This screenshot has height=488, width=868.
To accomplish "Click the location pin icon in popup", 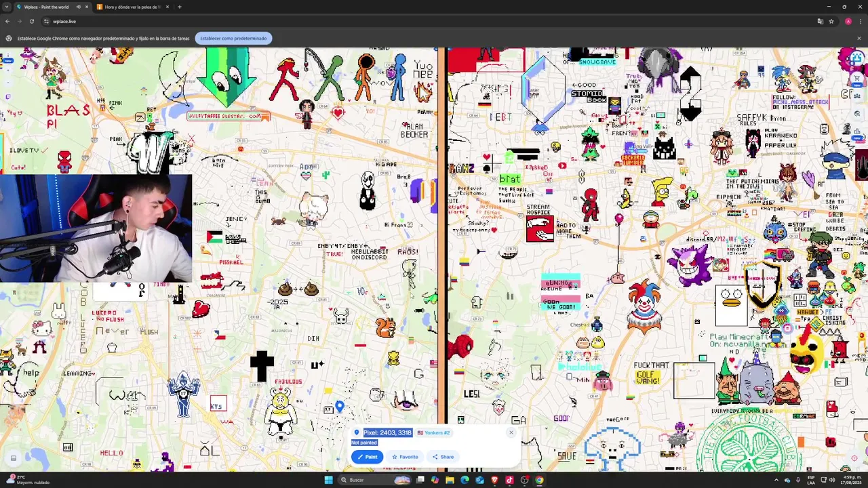I will [357, 432].
